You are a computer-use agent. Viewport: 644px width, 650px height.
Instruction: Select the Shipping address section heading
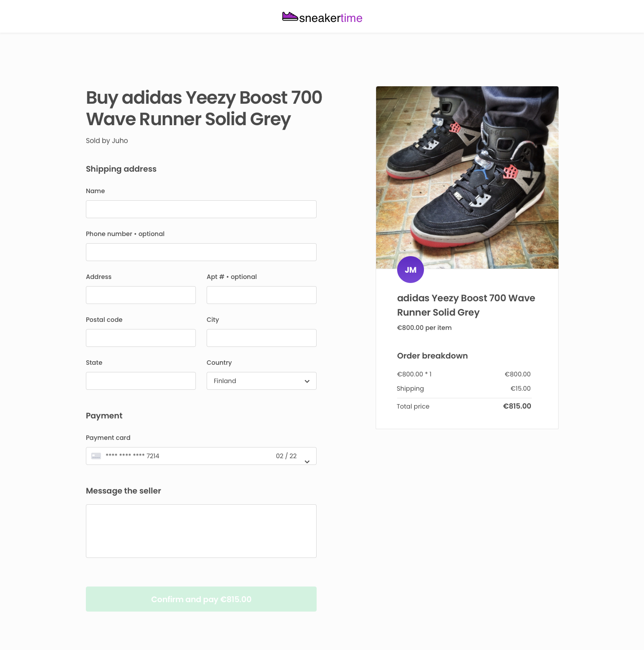[121, 169]
